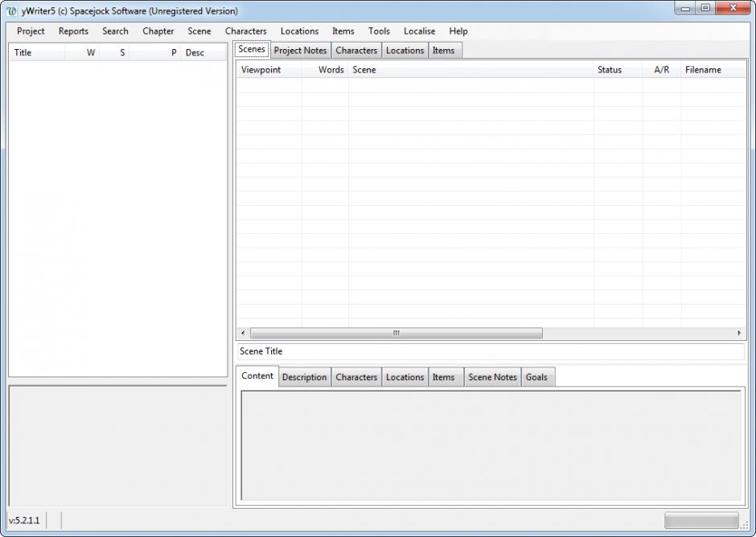756x537 pixels.
Task: Click inside the scene content text area
Action: 491,445
